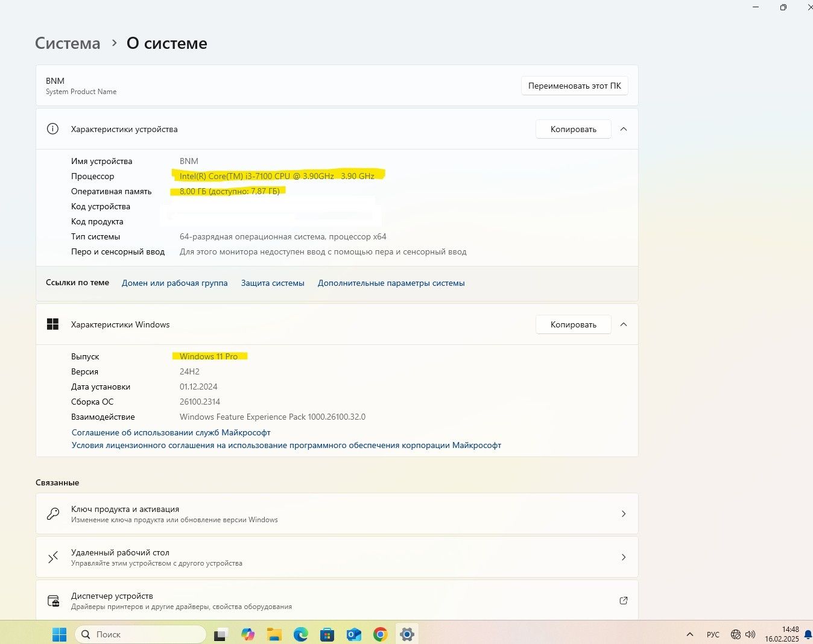The height and width of the screenshot is (644, 813).
Task: Select the pen and touch input description
Action: coord(323,251)
